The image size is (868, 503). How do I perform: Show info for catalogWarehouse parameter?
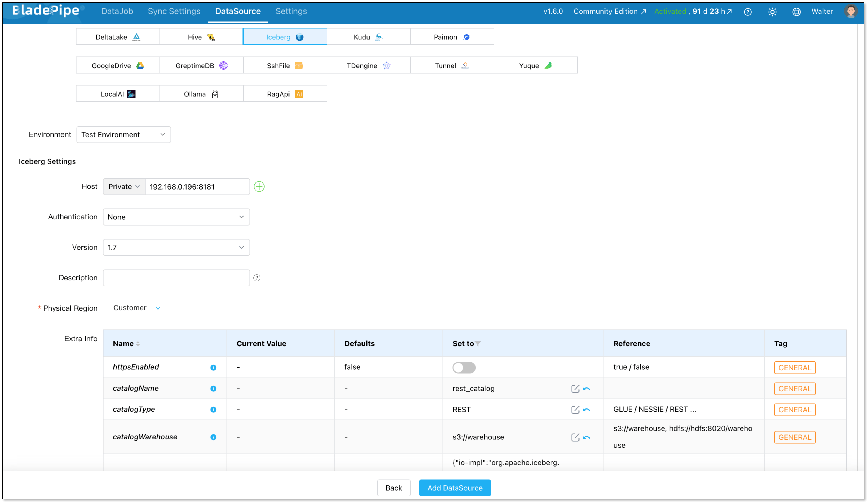(x=213, y=437)
